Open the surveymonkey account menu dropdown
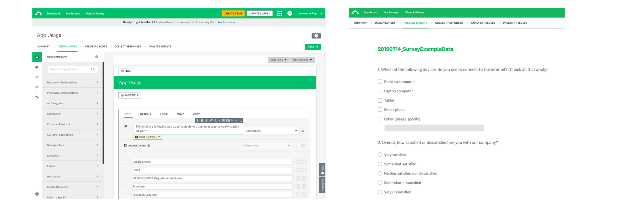Screen dimensions: 644x207 311,13
